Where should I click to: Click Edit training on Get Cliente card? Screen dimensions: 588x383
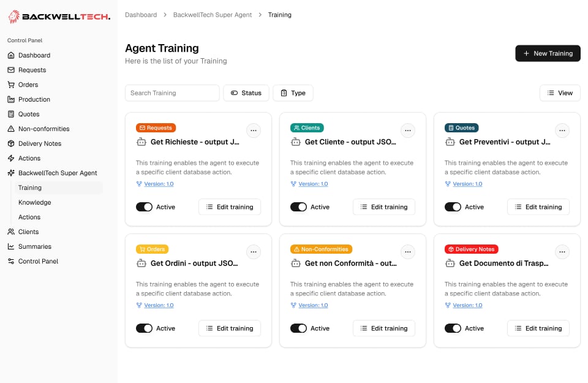pyautogui.click(x=384, y=207)
